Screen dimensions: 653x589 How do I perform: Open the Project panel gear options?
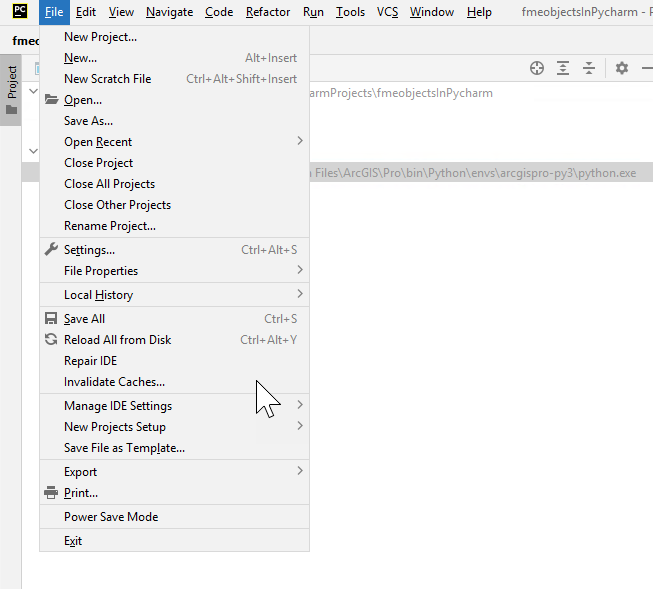click(x=622, y=68)
